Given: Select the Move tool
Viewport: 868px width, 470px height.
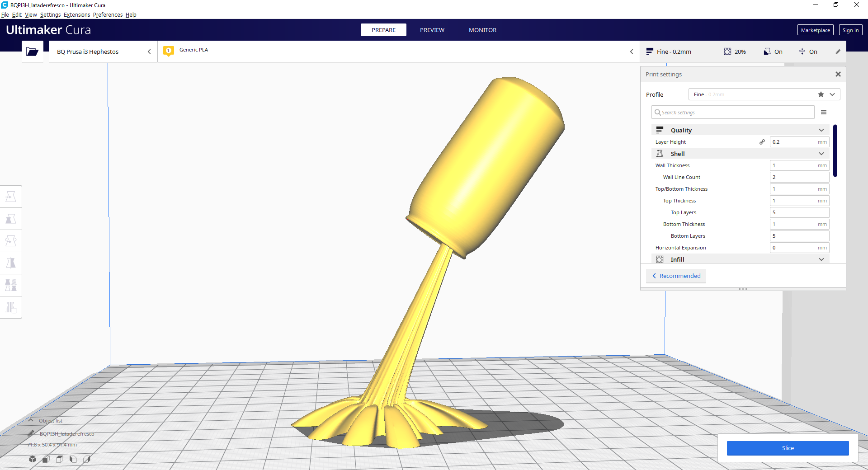Looking at the screenshot, I should pos(11,196).
